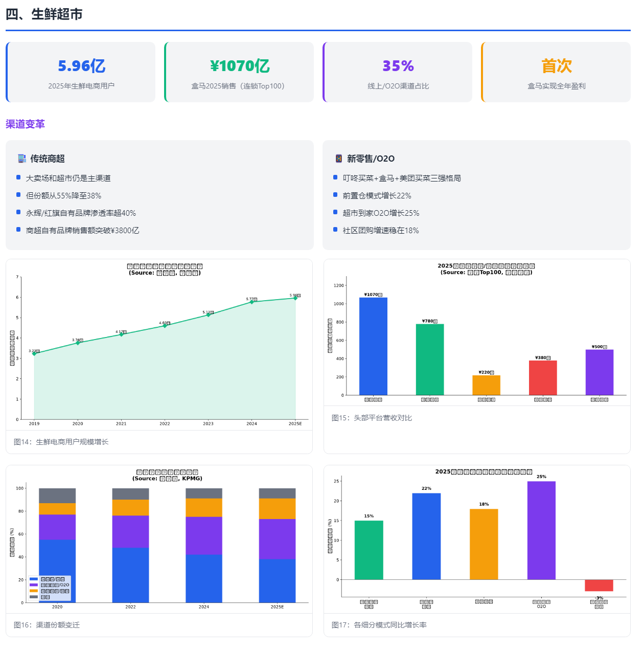Click caption 图14：生鲜电商用户规模增长
644x653 pixels.
coord(61,442)
